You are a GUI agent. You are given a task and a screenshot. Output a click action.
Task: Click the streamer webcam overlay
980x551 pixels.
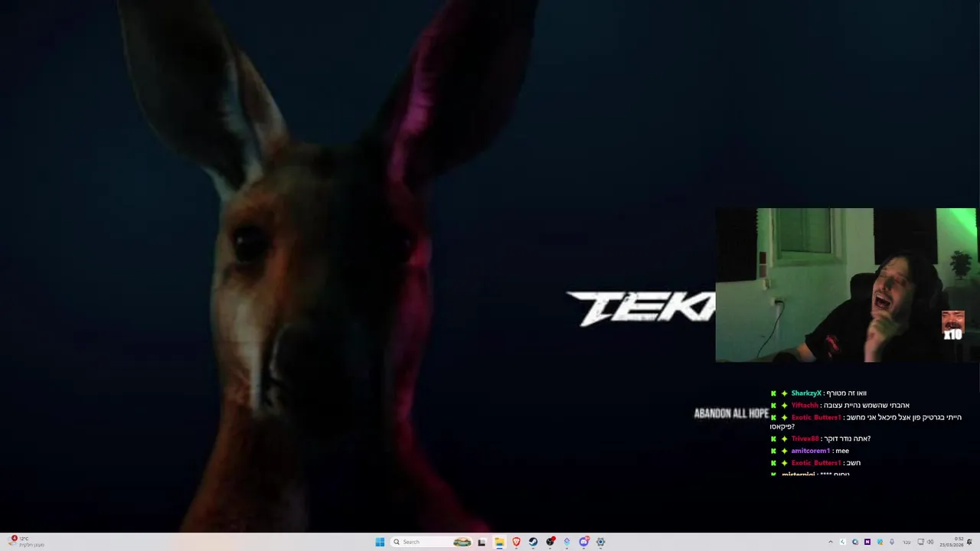click(846, 285)
